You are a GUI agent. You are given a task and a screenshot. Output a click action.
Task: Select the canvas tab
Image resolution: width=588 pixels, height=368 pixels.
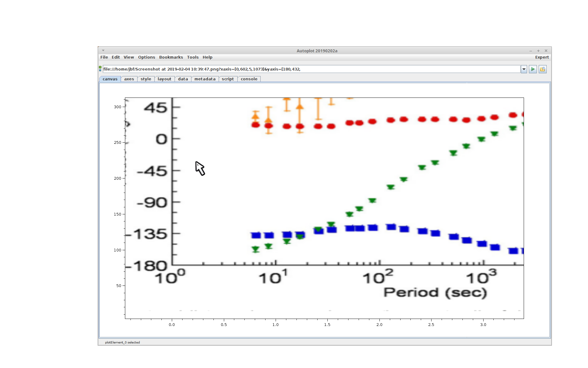click(110, 79)
